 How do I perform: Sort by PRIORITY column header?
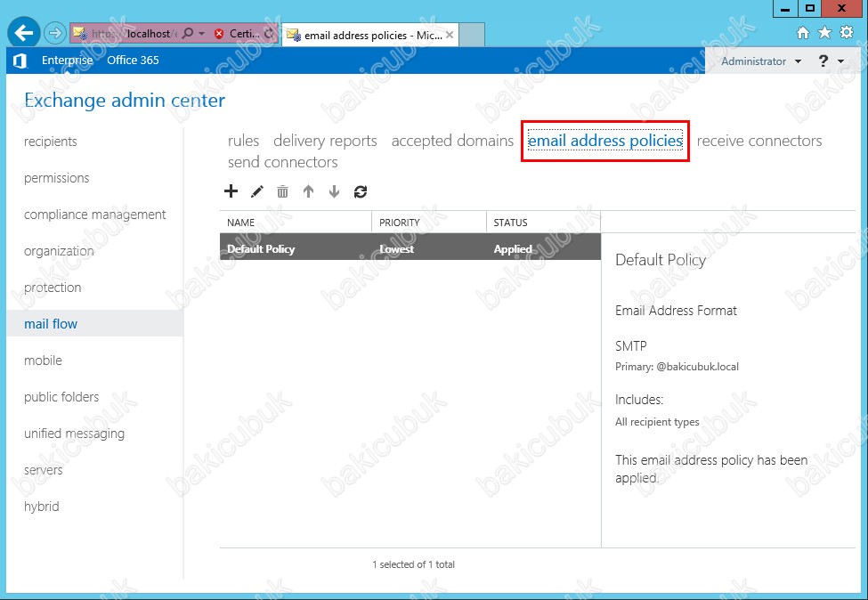tap(429, 223)
